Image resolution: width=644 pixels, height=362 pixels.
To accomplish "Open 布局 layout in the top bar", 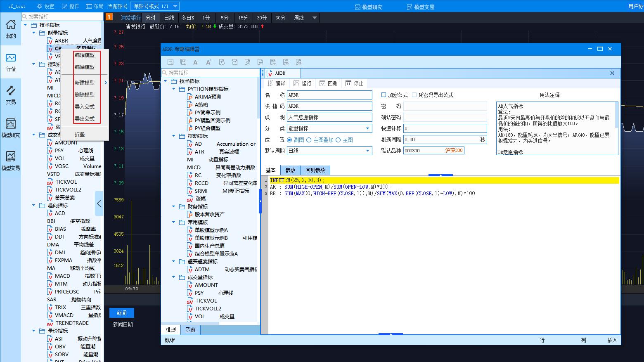I will 95,6.
